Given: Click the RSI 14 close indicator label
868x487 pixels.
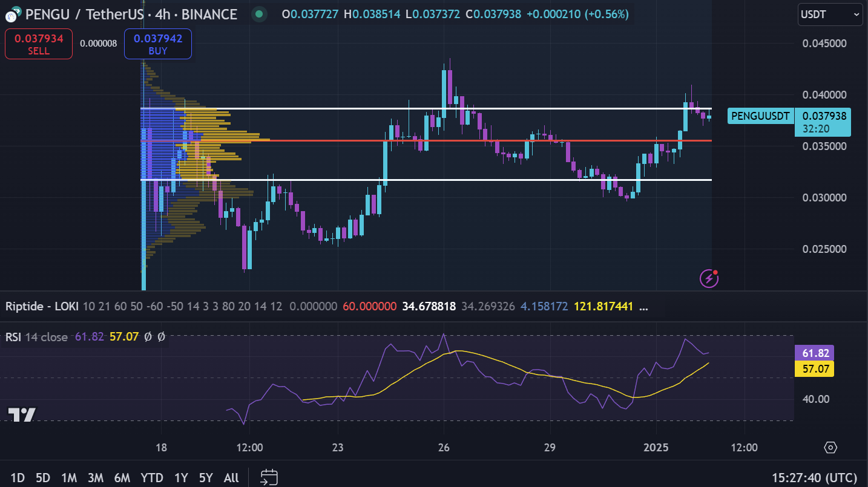Looking at the screenshot, I should click(36, 337).
